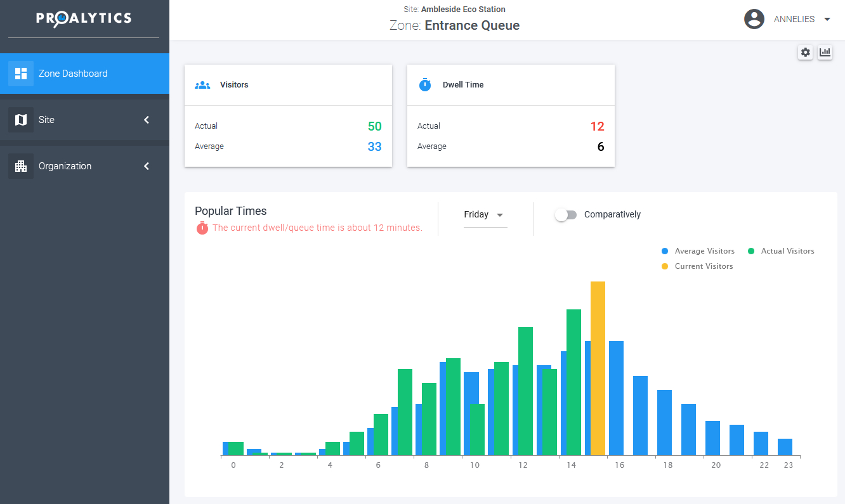
Task: Open the user menu dropdown arrow
Action: pyautogui.click(x=827, y=19)
